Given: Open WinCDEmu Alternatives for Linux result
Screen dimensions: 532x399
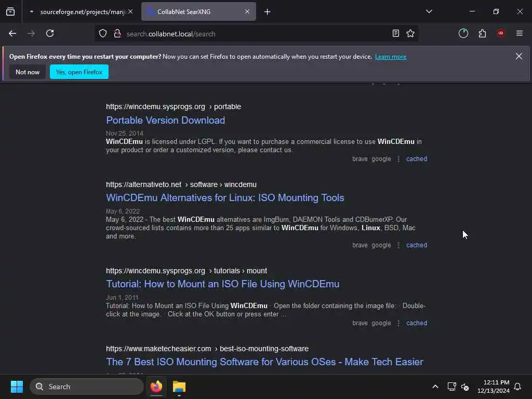Looking at the screenshot, I should coord(225,197).
